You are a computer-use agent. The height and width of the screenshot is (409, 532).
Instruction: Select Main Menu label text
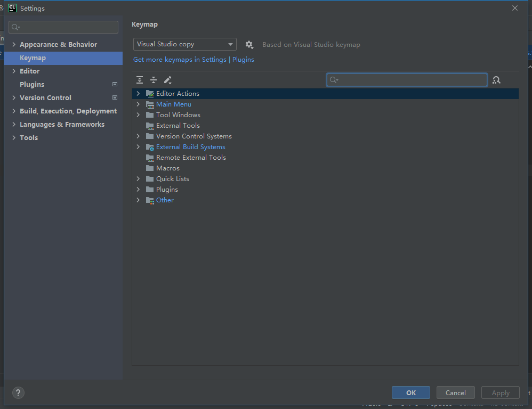click(x=173, y=104)
